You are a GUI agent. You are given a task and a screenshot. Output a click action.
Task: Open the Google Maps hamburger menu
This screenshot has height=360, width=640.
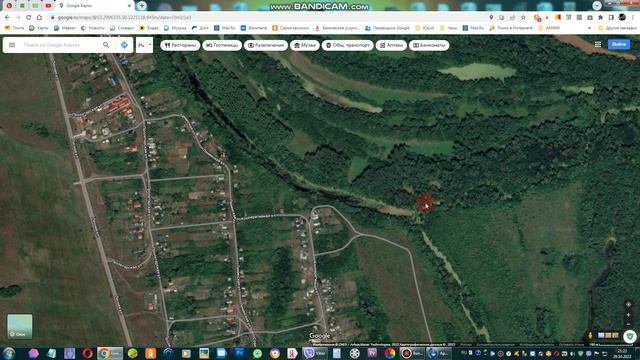[x=12, y=45]
